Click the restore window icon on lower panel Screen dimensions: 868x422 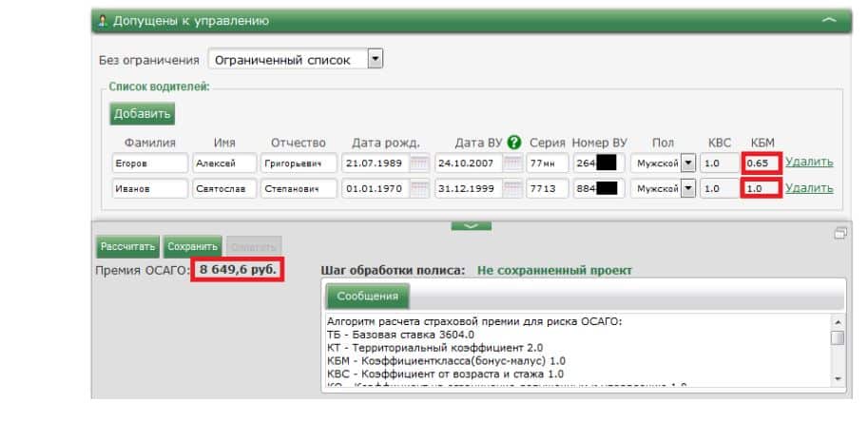tap(840, 234)
